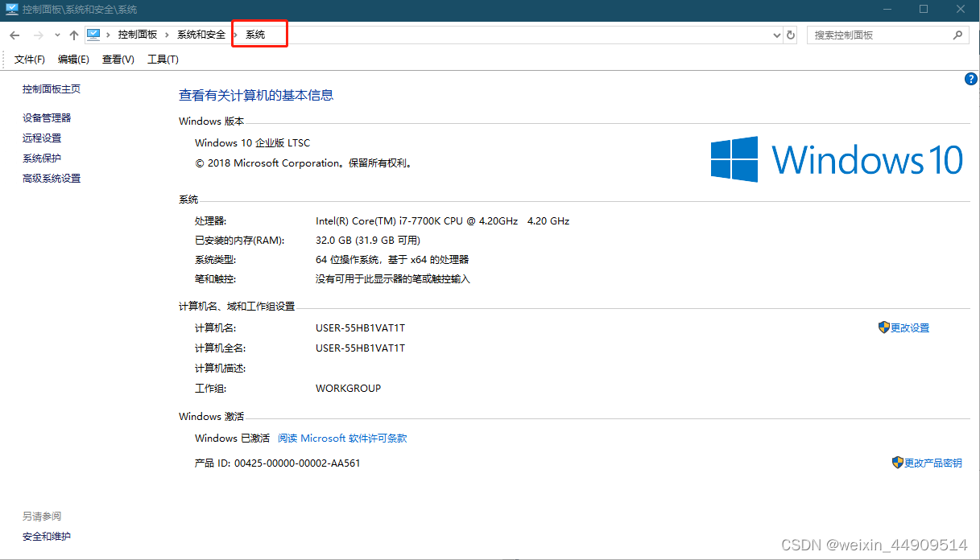
Task: Click the magnifier search icon
Action: tap(957, 35)
